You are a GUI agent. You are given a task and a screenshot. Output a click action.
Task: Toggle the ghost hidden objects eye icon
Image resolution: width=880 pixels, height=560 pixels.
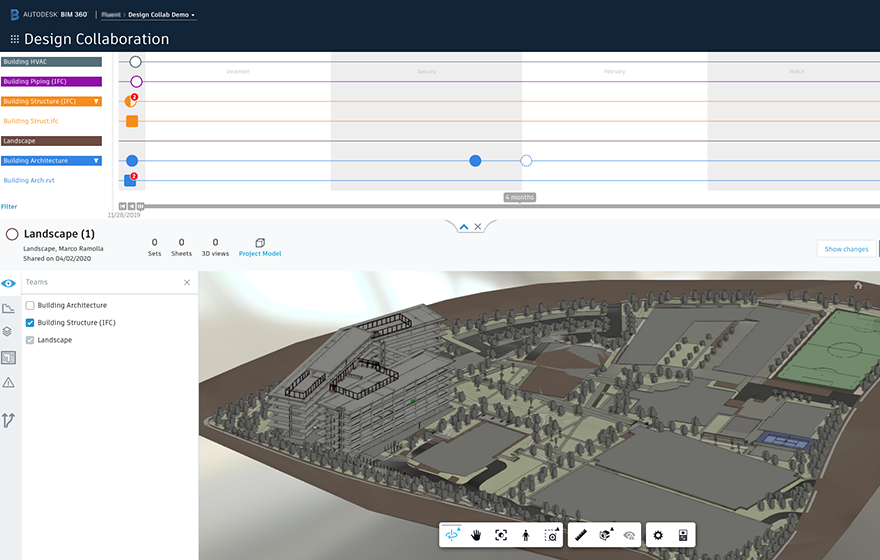[x=629, y=535]
